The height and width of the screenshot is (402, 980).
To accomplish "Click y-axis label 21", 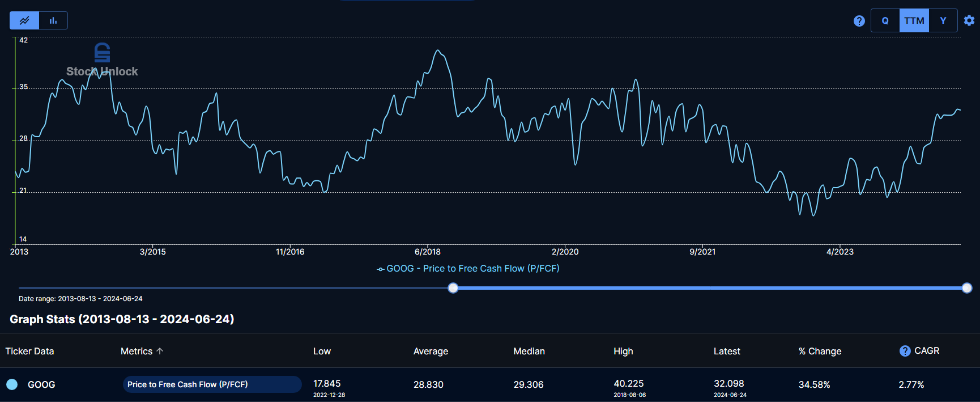I will point(23,191).
